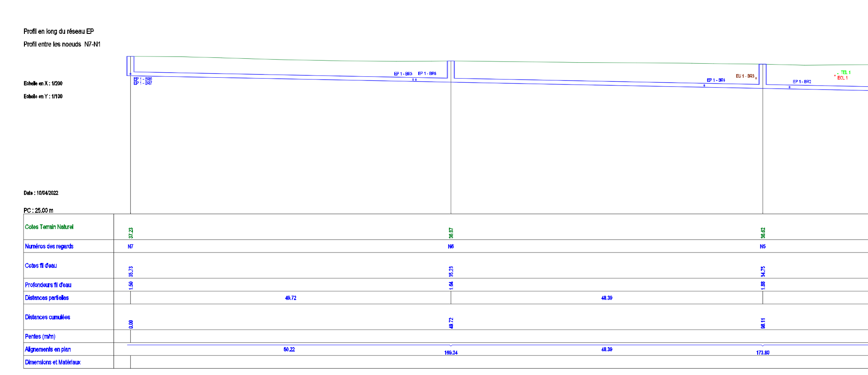The width and height of the screenshot is (868, 375).
Task: Click the red 'ECL 1' crossing label
Action: pos(842,78)
